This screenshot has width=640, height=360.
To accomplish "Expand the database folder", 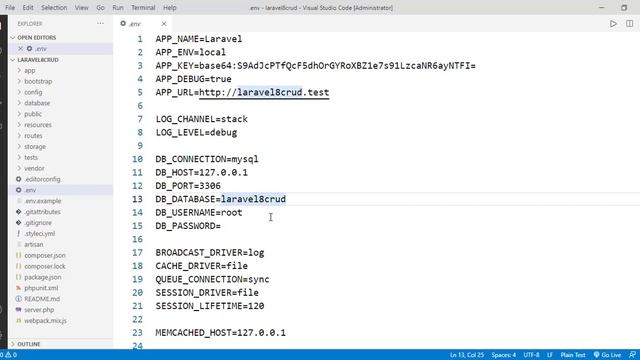I will [33, 103].
